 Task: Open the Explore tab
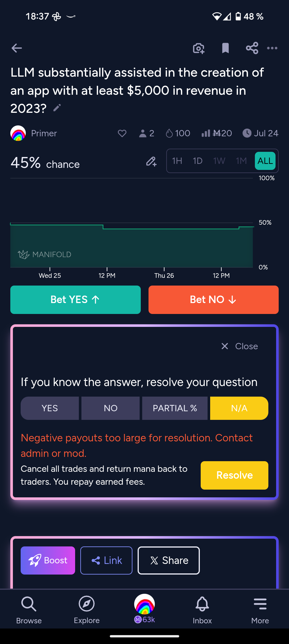click(87, 609)
